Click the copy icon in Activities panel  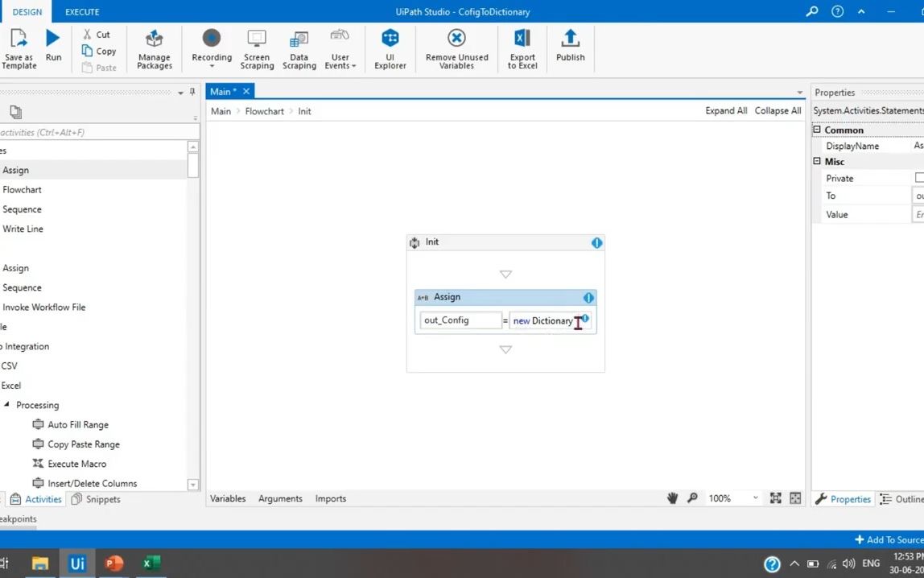(x=16, y=112)
